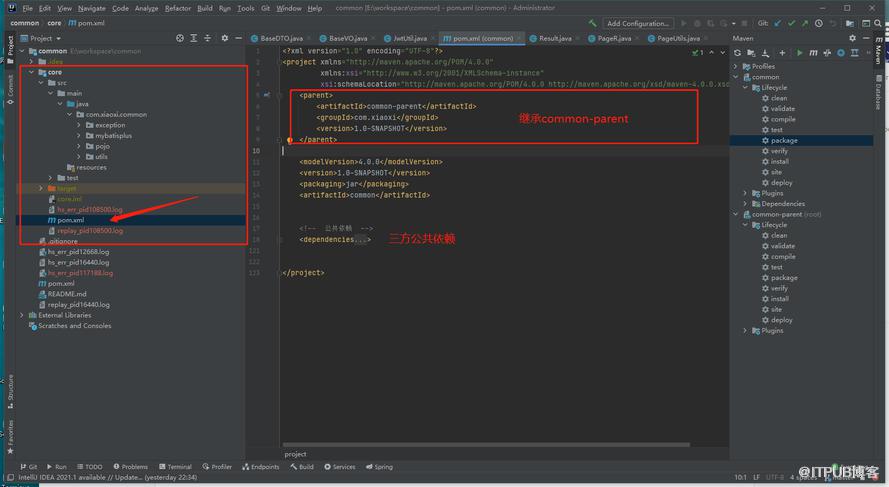Click Git Update Project arrow icon

777,23
